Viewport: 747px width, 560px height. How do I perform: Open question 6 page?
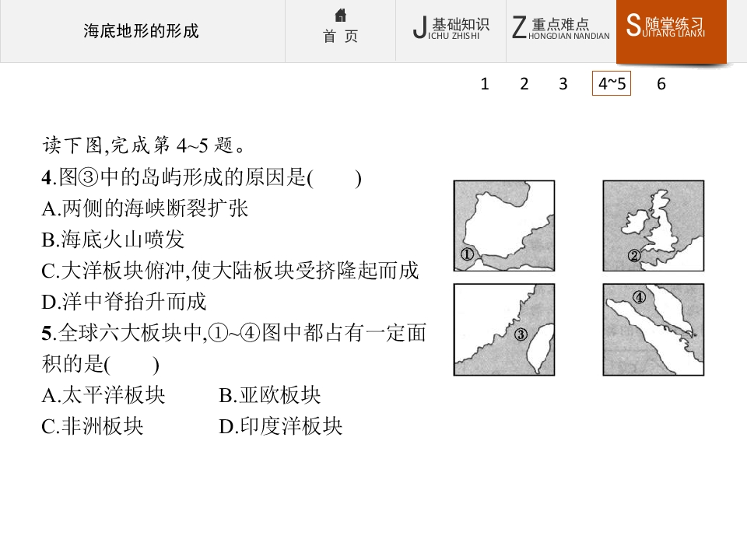[661, 84]
